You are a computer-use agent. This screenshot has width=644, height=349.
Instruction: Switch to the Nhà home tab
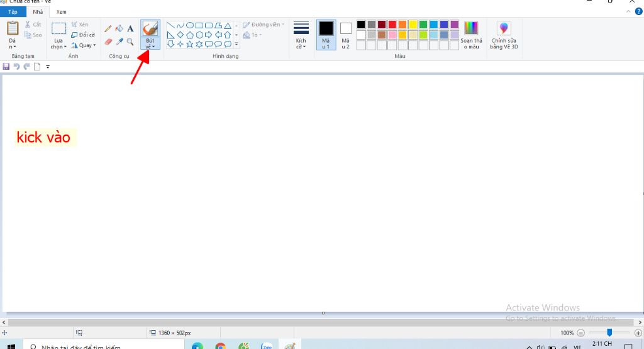point(38,12)
